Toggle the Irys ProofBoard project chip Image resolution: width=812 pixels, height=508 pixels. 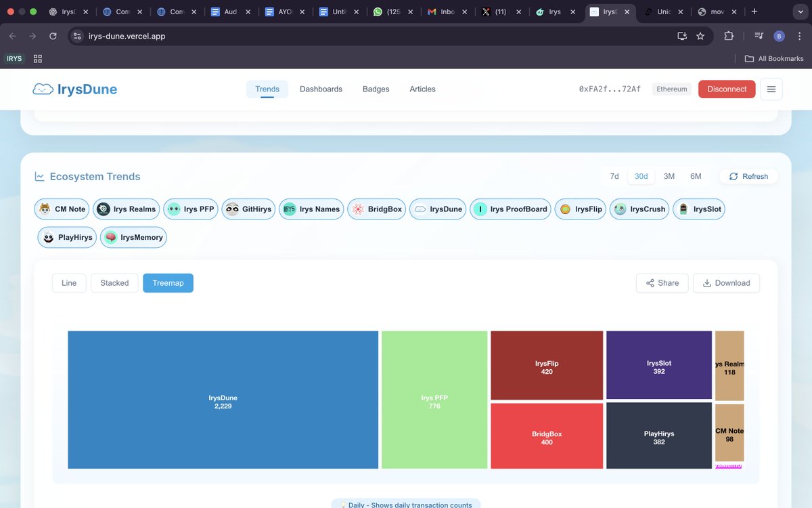point(511,209)
